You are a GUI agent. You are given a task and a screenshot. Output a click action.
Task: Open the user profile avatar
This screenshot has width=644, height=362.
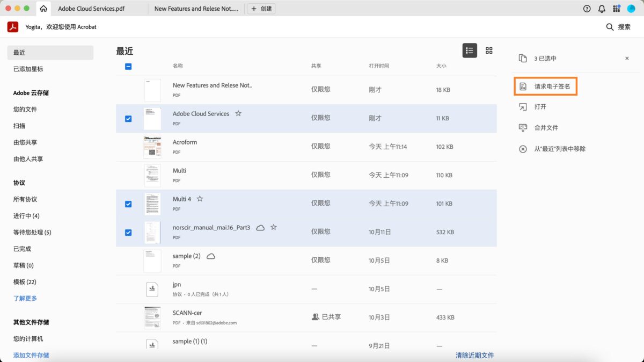pos(631,9)
